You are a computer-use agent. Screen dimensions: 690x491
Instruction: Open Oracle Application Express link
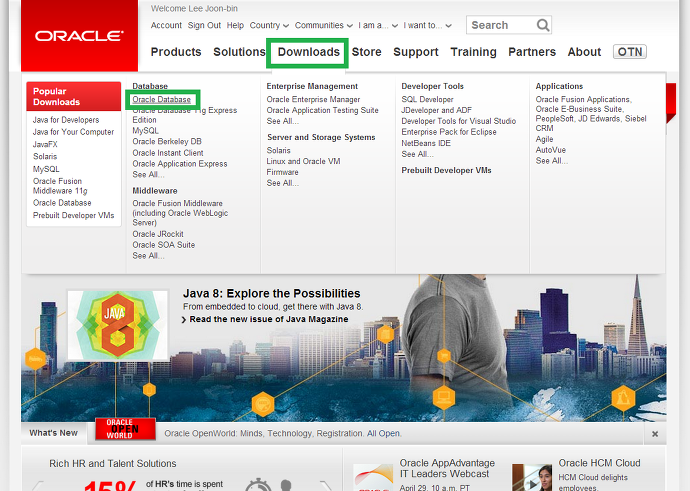180,164
